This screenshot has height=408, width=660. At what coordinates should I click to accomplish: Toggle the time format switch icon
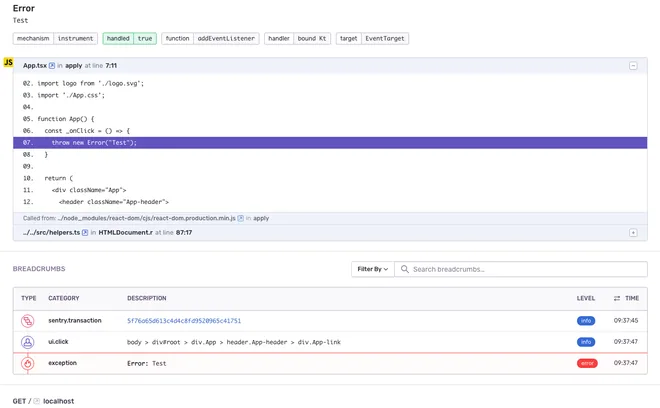point(617,298)
